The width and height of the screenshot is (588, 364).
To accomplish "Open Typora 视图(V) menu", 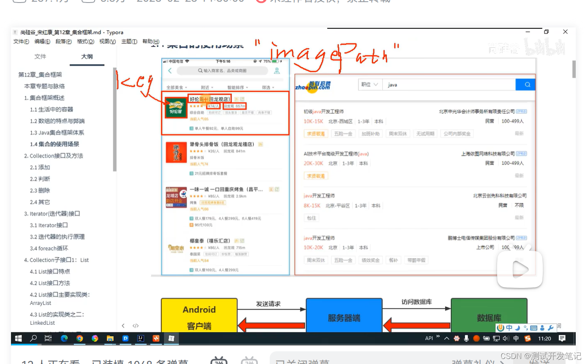I will [107, 41].
